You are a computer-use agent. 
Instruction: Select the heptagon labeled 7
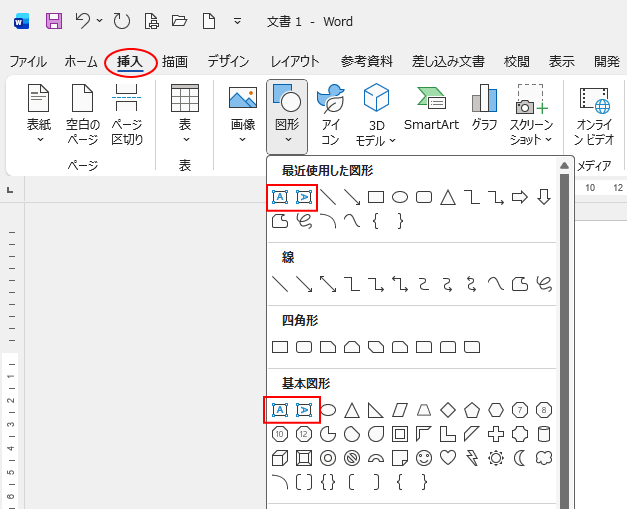(x=520, y=410)
